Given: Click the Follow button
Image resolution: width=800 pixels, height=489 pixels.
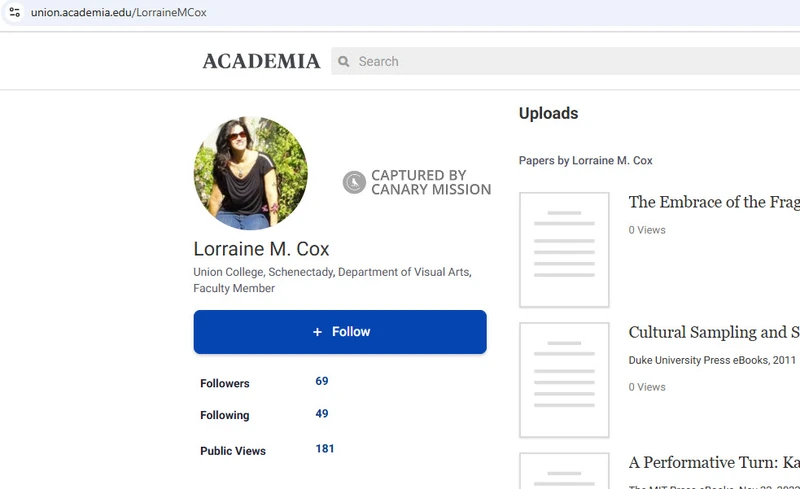Looking at the screenshot, I should [x=340, y=332].
